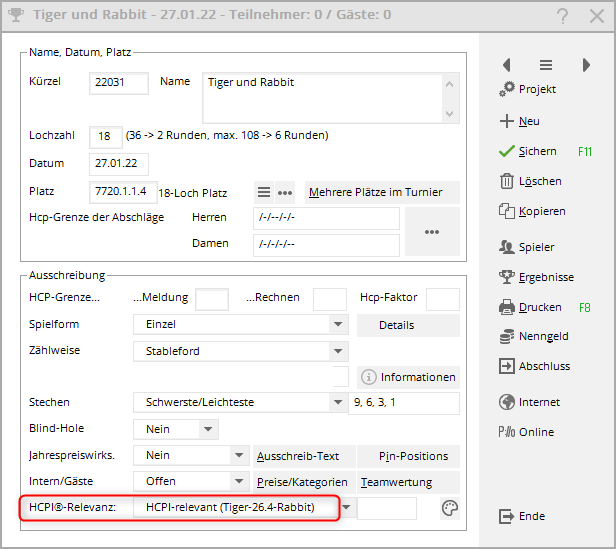Go to the previous tournament arrow
The image size is (616, 549).
point(507,65)
